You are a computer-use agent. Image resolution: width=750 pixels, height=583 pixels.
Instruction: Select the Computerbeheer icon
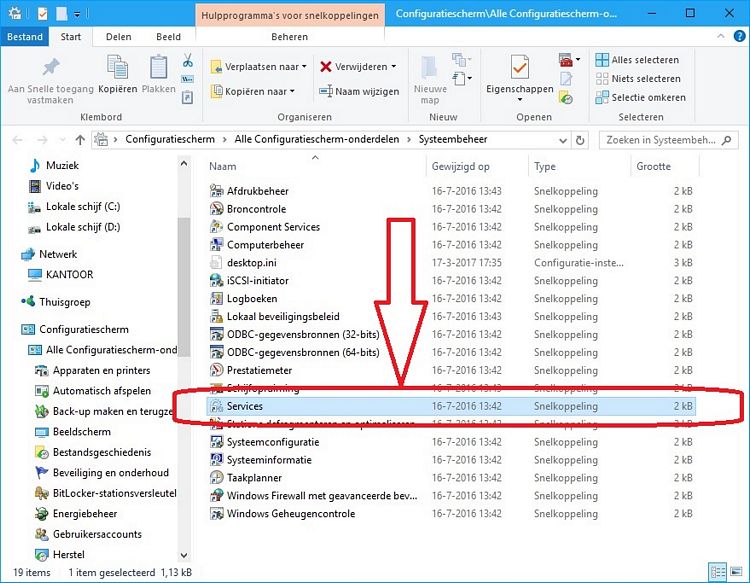click(216, 244)
